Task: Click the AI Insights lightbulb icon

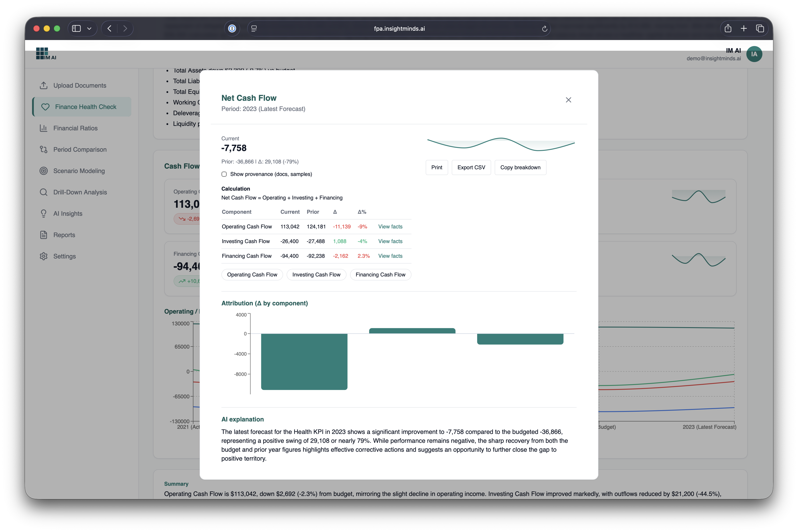Action: pos(43,214)
